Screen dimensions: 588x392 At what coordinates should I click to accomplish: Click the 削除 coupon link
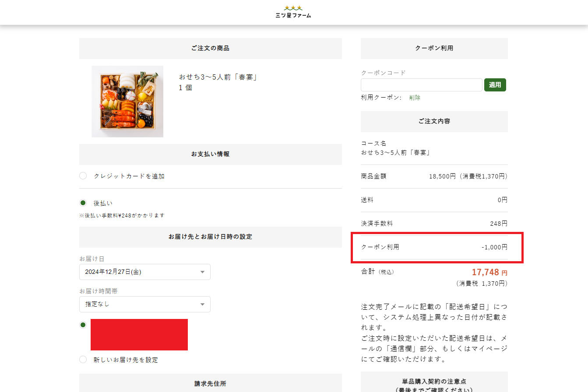[415, 98]
